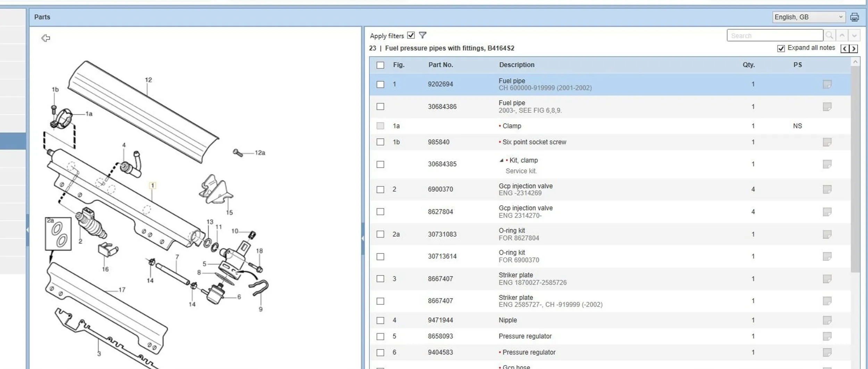Sort by the Qty. column header

click(x=749, y=65)
